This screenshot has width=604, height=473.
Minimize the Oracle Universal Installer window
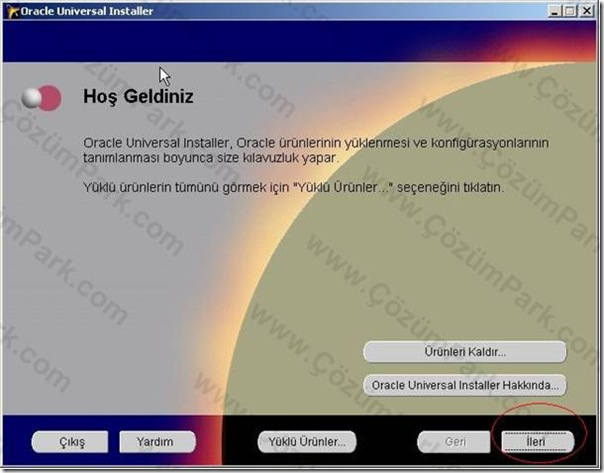click(x=554, y=11)
